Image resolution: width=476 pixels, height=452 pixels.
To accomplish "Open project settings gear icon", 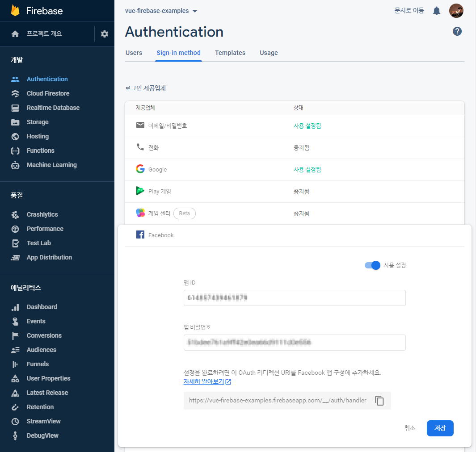I will tap(105, 33).
